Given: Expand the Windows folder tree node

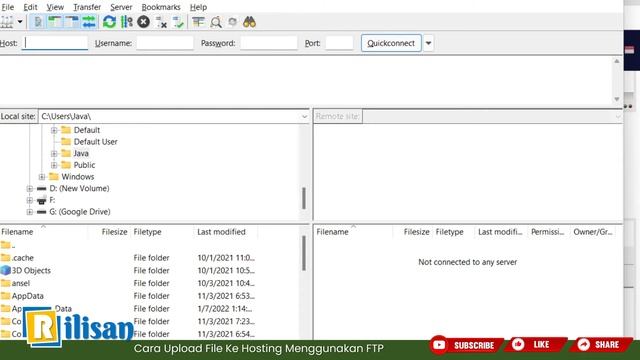Looking at the screenshot, I should click(42, 177).
